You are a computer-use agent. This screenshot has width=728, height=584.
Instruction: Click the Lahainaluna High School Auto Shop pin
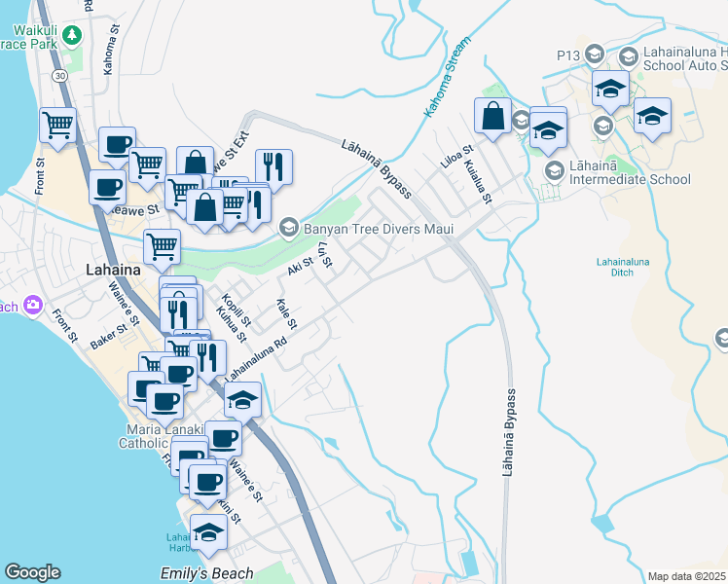coord(628,57)
